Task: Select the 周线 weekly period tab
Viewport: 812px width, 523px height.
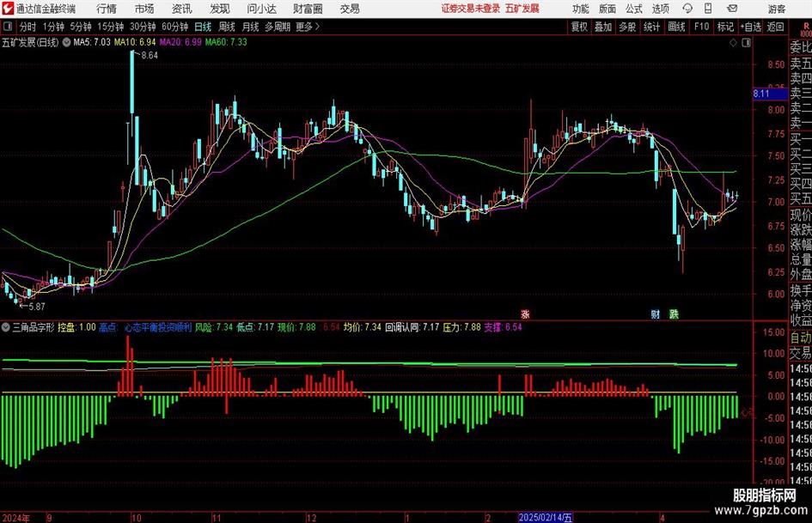Action: (227, 27)
